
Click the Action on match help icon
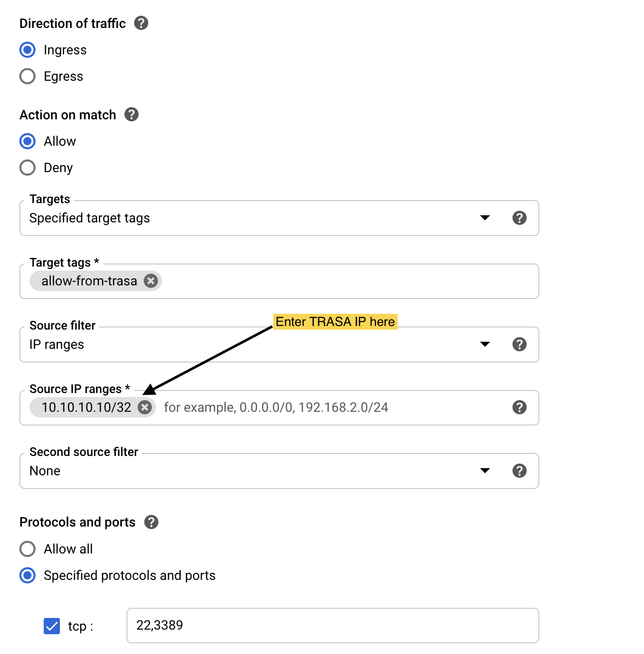[x=131, y=115]
